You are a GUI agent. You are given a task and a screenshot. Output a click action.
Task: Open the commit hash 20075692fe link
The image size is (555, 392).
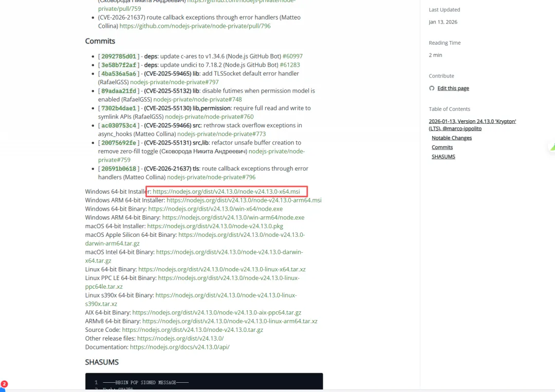tap(119, 143)
